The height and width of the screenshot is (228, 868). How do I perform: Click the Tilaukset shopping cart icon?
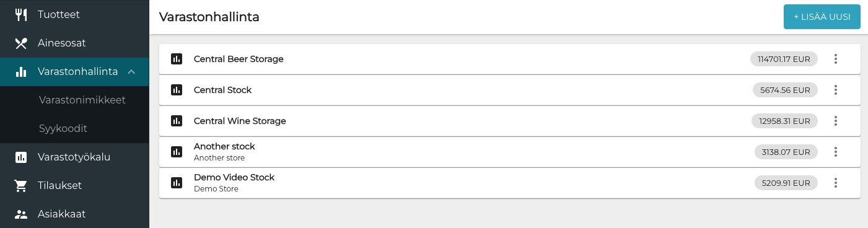point(21,186)
